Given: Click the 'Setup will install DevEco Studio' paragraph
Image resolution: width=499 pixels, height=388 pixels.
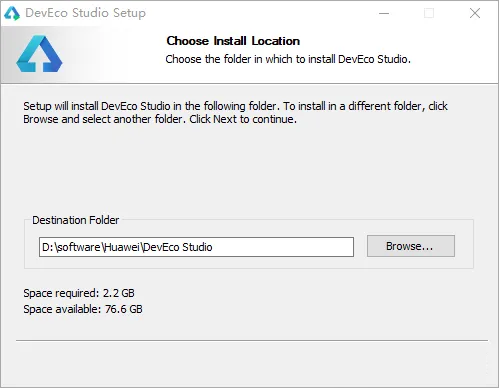Looking at the screenshot, I should pos(235,112).
